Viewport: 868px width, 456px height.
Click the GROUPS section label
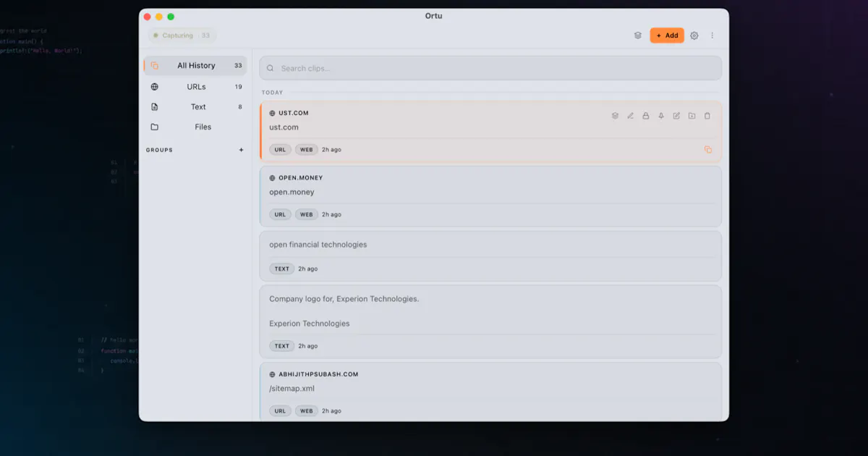click(x=159, y=151)
